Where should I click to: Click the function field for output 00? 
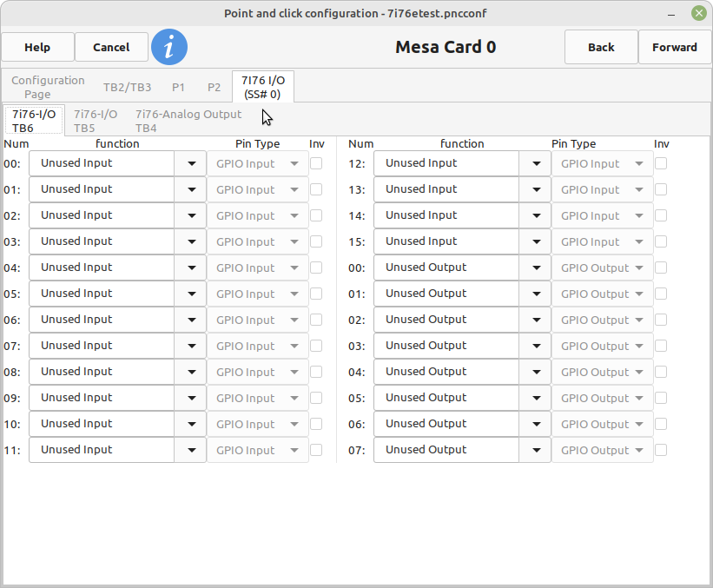[446, 268]
